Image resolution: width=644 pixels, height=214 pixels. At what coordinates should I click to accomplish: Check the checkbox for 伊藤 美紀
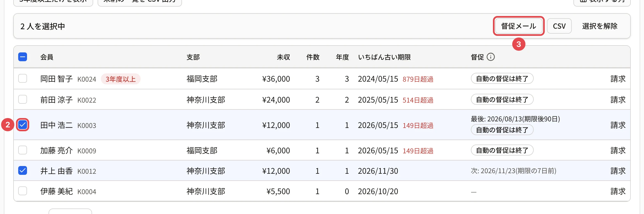click(x=23, y=191)
